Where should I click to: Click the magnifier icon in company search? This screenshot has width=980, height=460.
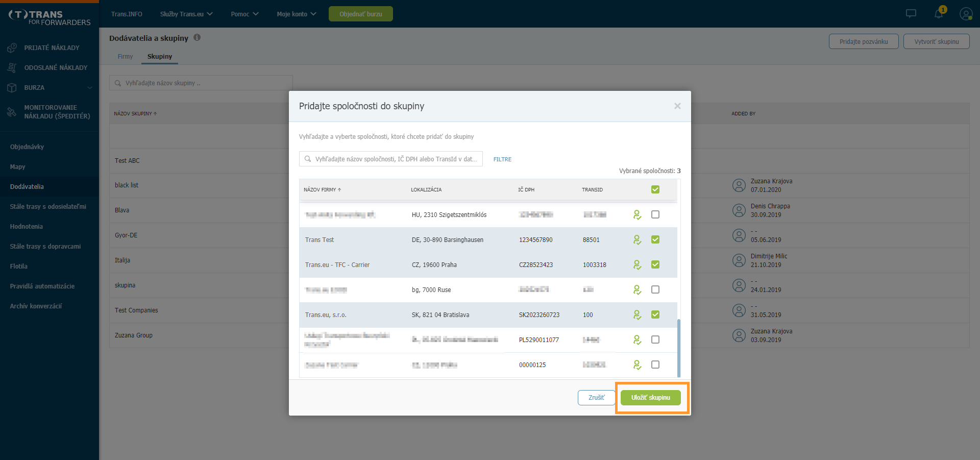point(308,159)
